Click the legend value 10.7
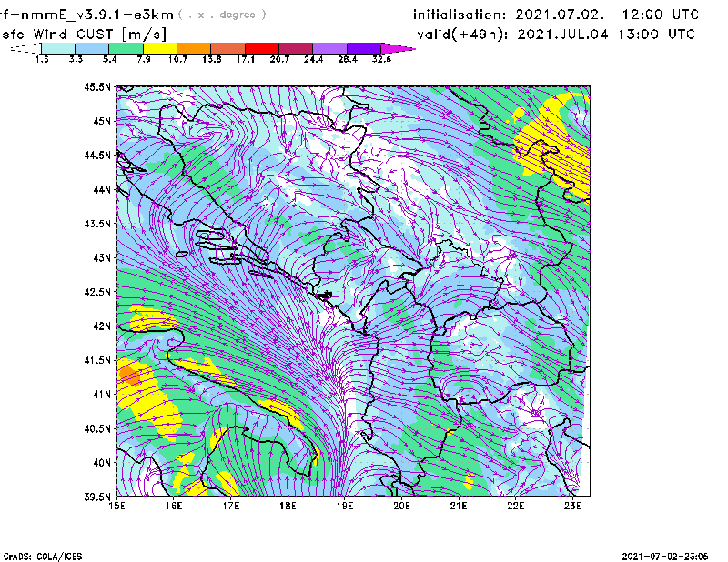The image size is (728, 562). tap(177, 59)
